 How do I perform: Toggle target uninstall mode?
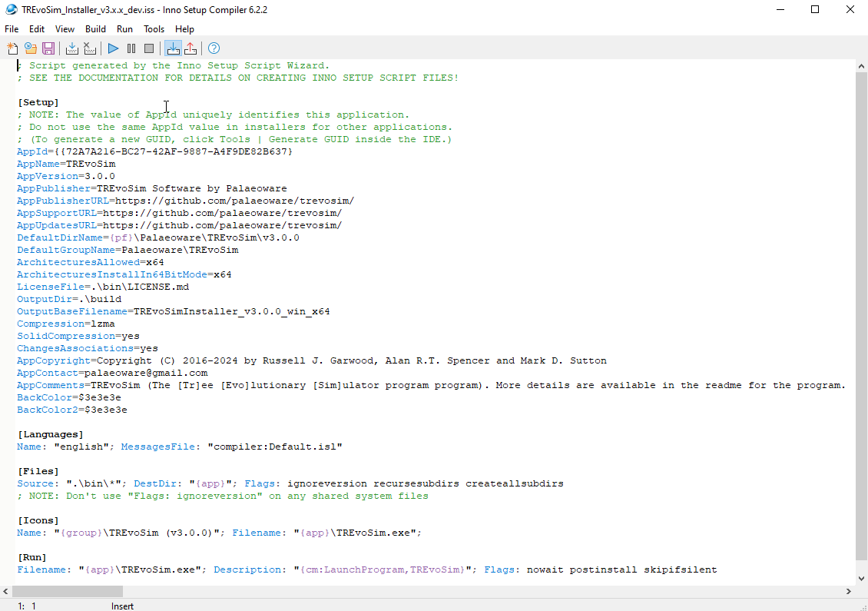point(190,48)
